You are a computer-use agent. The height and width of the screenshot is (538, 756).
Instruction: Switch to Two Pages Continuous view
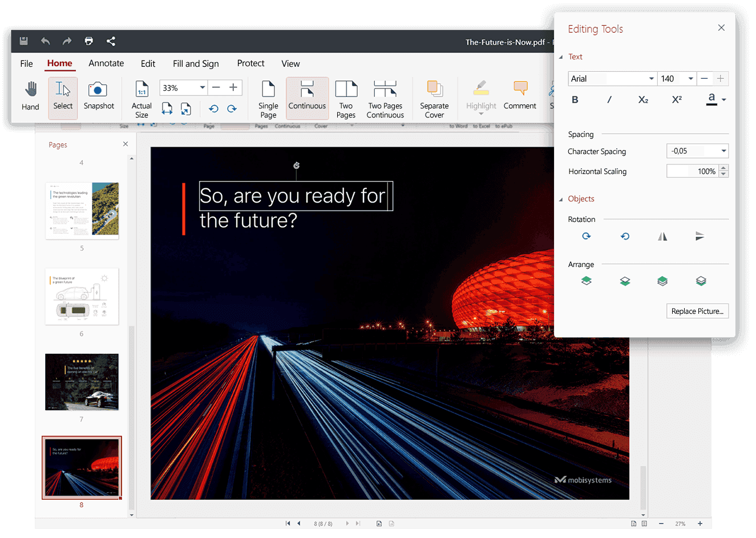pos(385,99)
